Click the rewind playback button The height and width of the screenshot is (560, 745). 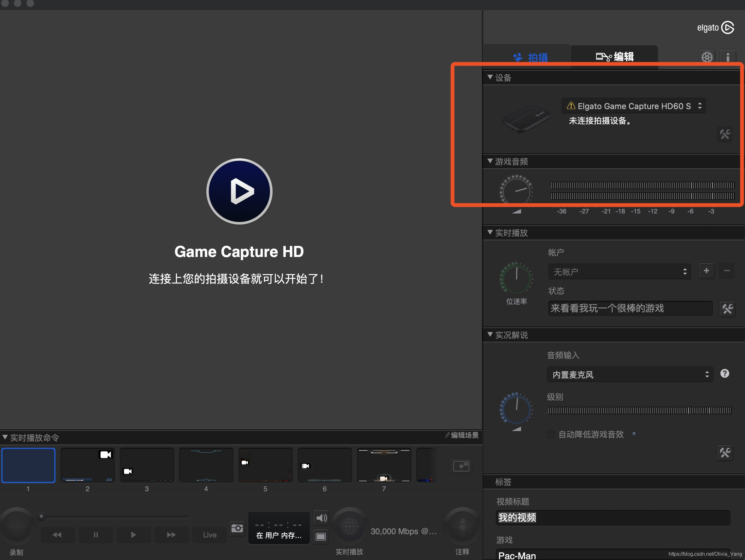58,535
